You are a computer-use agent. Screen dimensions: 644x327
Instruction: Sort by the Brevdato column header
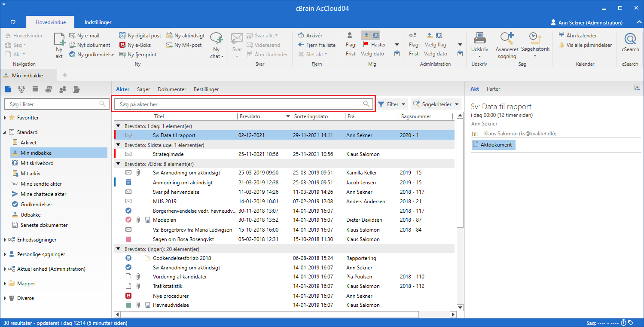point(250,116)
